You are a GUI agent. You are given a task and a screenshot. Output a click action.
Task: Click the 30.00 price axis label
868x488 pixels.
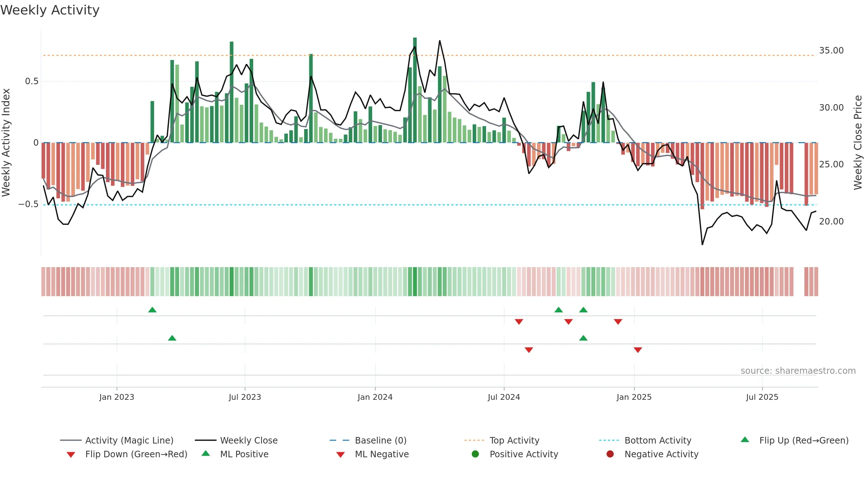[831, 107]
